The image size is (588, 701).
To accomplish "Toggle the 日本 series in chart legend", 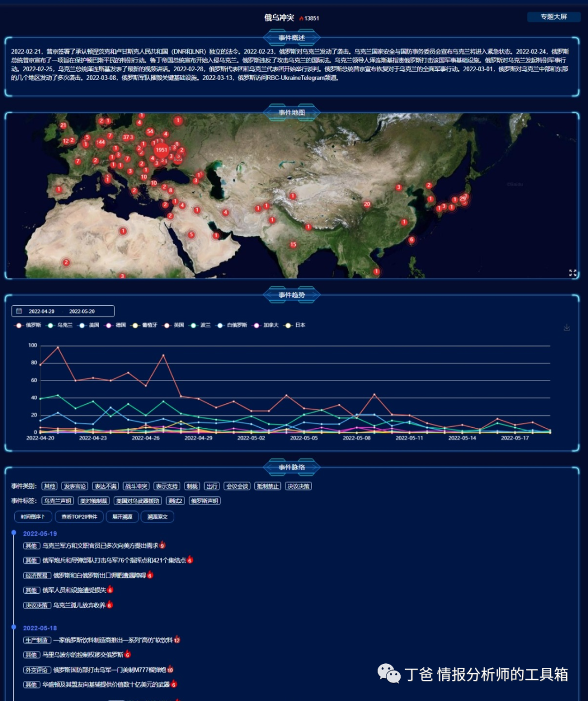I will click(x=295, y=325).
